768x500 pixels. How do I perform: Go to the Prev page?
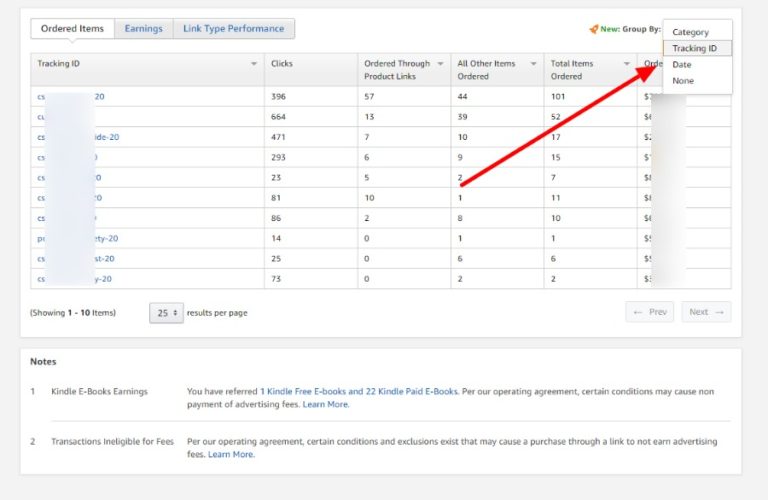(x=649, y=312)
